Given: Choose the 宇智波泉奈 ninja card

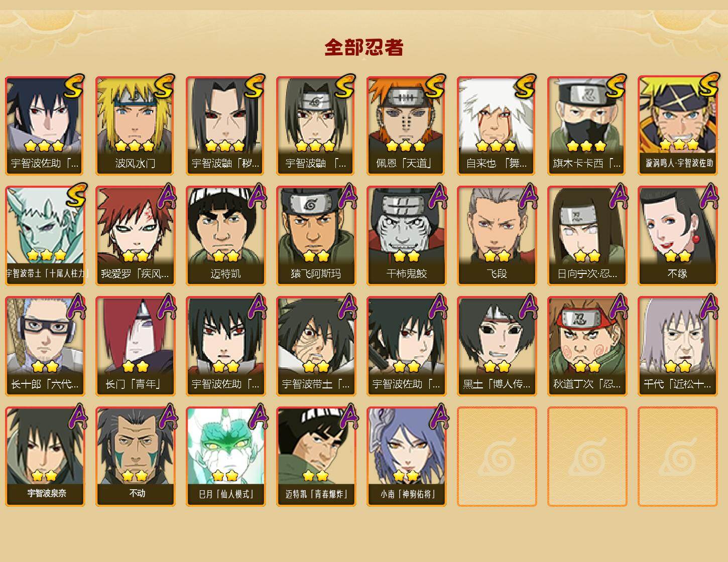Looking at the screenshot, I should 45,457.
